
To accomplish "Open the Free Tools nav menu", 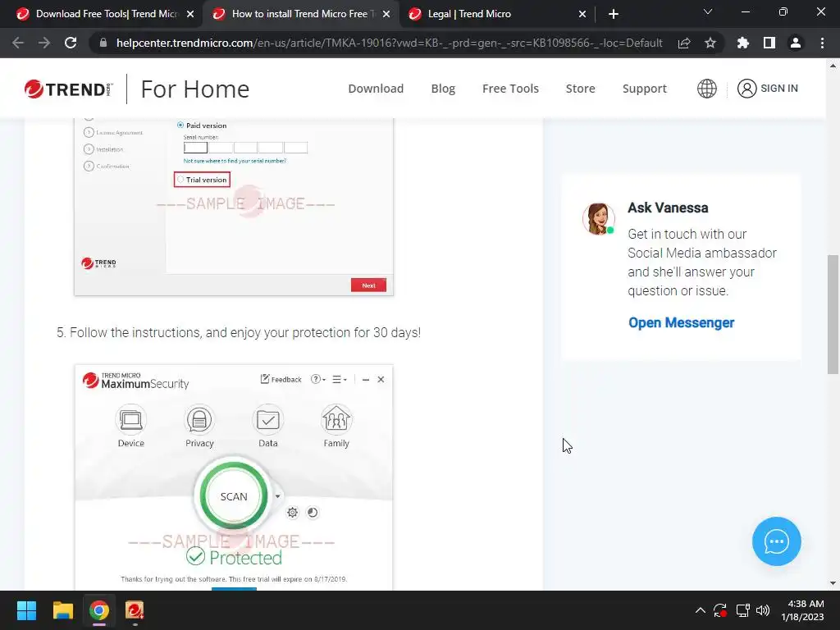I will coord(510,89).
